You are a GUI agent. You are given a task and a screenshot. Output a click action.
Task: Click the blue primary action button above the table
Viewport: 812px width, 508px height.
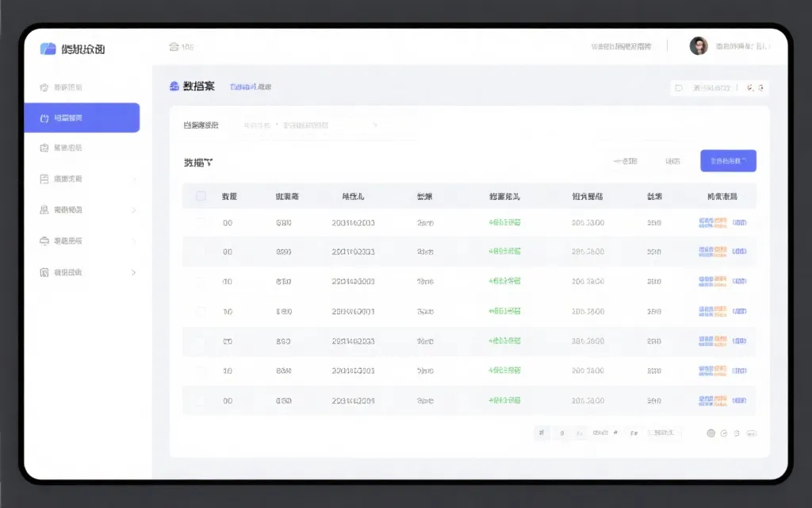(727, 160)
